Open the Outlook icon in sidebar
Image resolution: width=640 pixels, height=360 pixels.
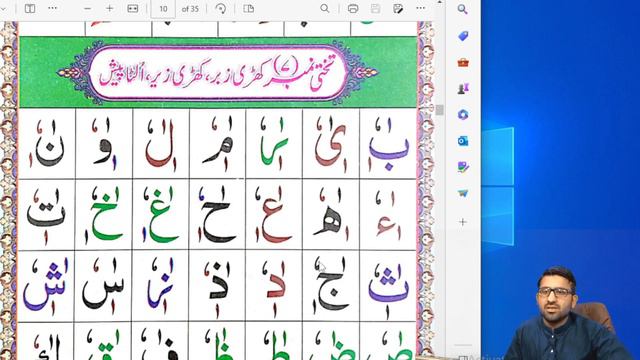click(463, 141)
